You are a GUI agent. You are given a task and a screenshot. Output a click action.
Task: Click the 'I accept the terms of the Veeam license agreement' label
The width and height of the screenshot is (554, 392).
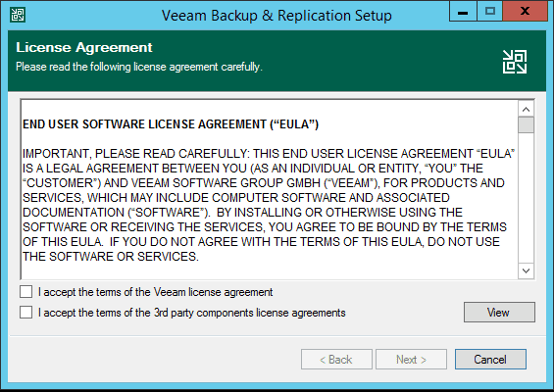click(156, 292)
